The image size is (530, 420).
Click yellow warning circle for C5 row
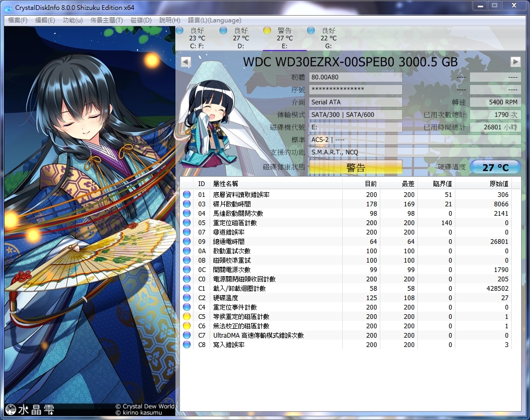[187, 317]
